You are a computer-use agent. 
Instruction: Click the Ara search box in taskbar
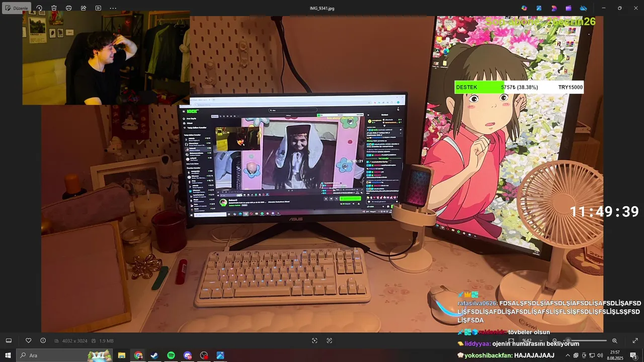coord(65,355)
